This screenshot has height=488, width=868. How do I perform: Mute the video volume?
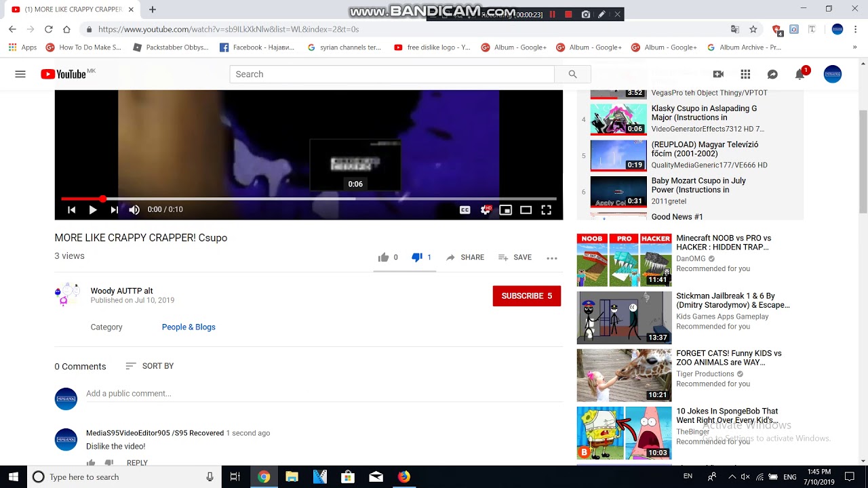pos(134,210)
